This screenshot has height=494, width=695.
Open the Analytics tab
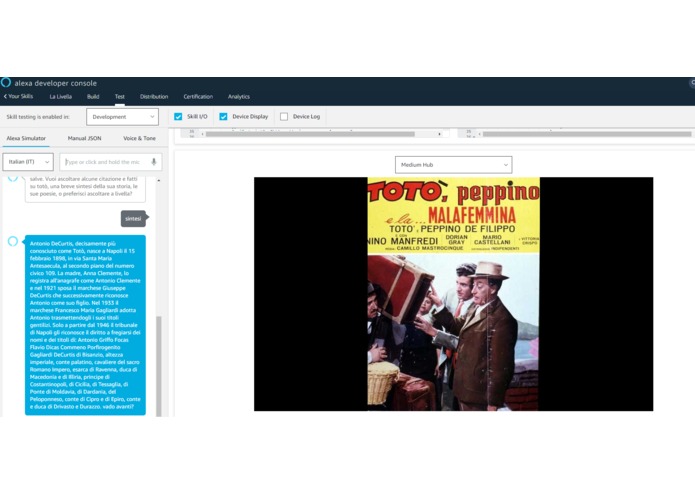pyautogui.click(x=239, y=97)
